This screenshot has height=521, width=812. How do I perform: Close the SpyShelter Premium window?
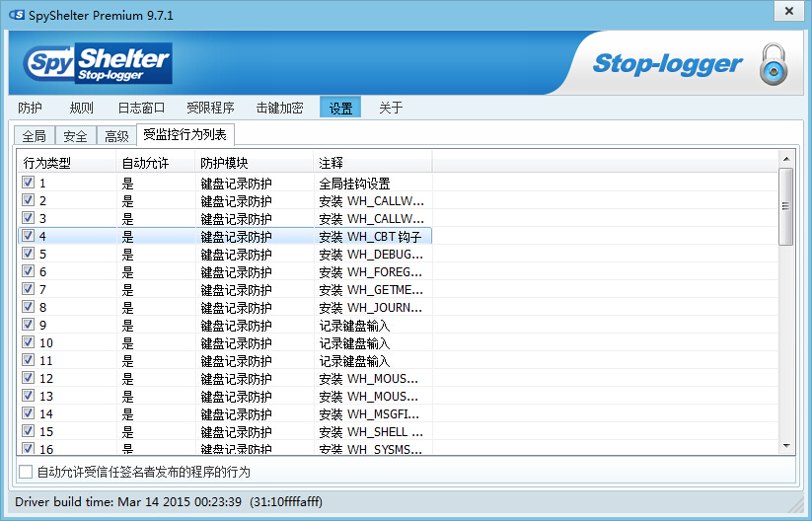(788, 11)
